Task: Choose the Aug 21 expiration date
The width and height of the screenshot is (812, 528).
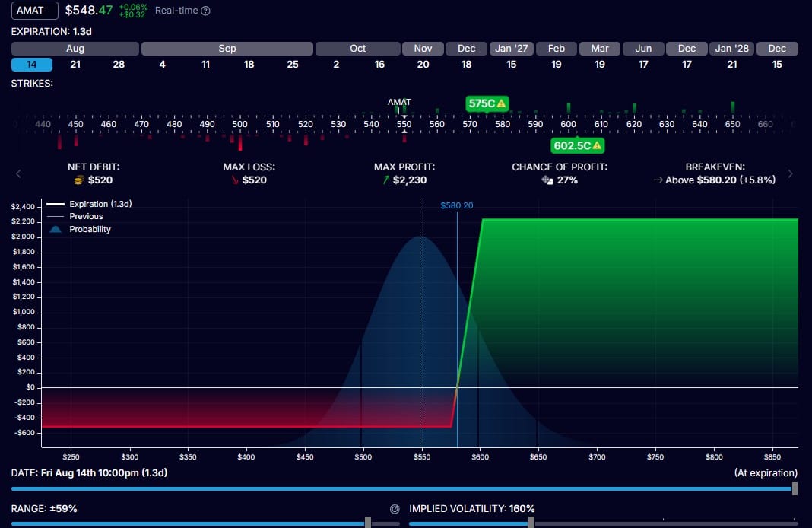Action: [75, 65]
